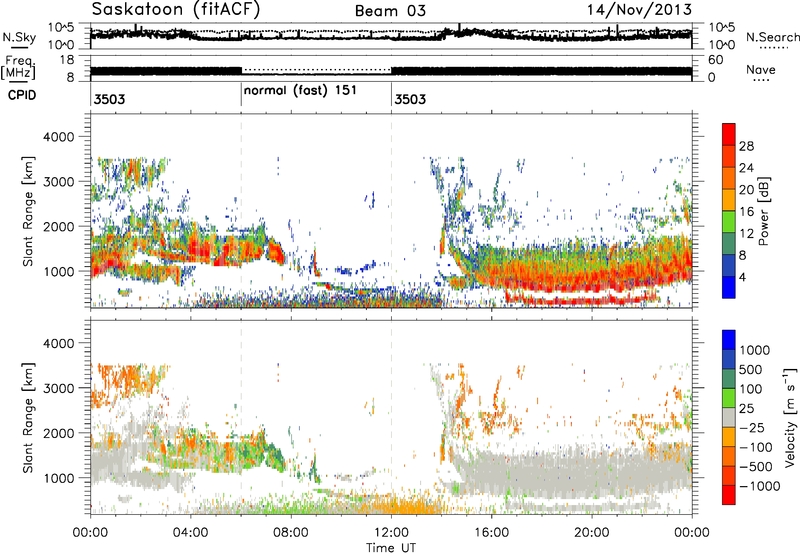Select the 4000 tick on the power panel
Screen dimensions: 800x554
[x=59, y=137]
